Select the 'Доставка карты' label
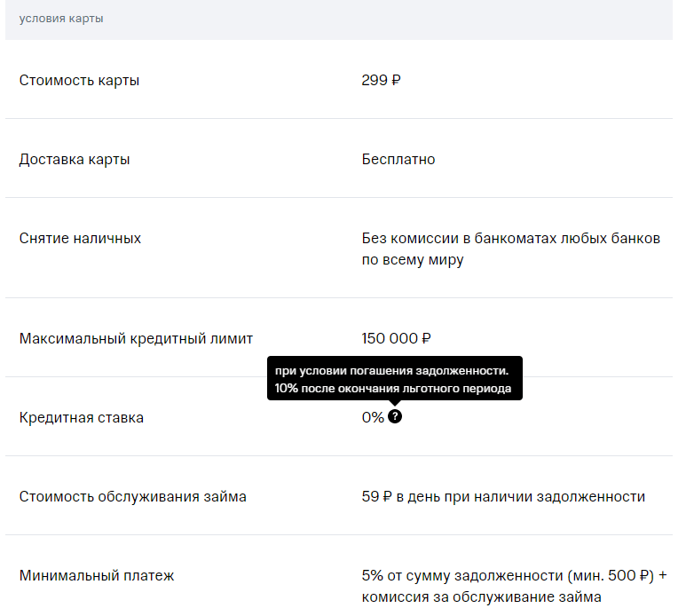The height and width of the screenshot is (616, 694). (75, 159)
